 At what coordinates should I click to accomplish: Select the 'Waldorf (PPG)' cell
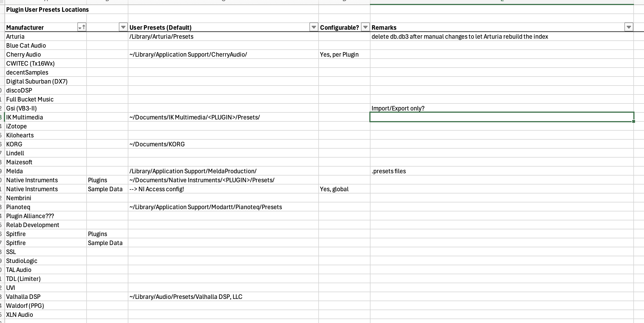(x=46, y=306)
